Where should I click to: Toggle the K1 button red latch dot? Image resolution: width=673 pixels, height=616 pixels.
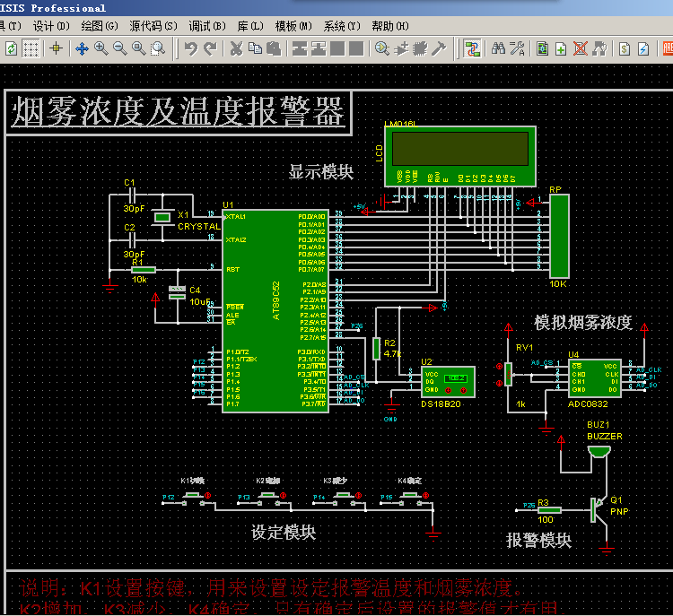(x=208, y=496)
